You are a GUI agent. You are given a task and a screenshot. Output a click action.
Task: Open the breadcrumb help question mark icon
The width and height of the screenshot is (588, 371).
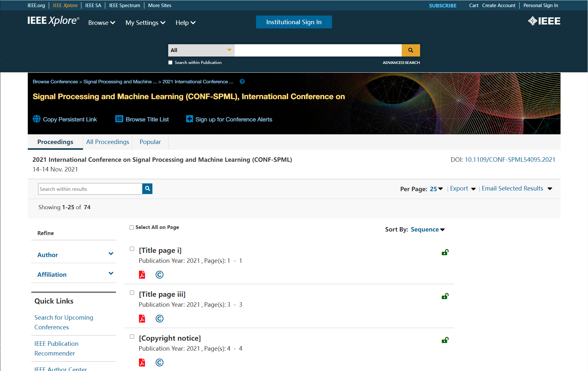242,82
